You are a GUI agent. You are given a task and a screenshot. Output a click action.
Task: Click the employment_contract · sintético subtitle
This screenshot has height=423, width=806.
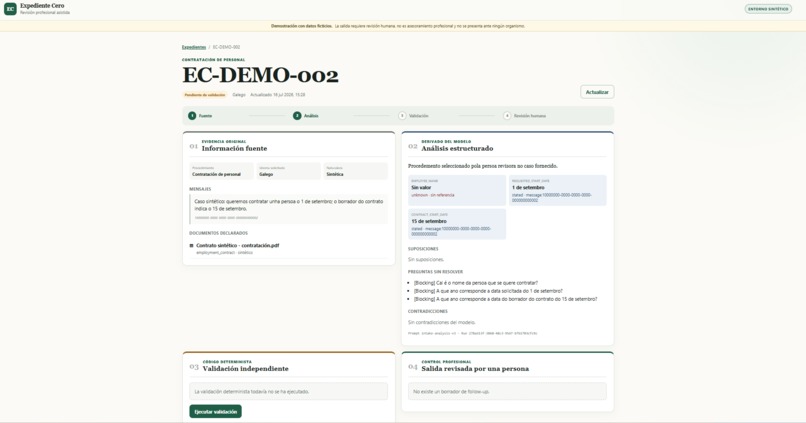224,253
